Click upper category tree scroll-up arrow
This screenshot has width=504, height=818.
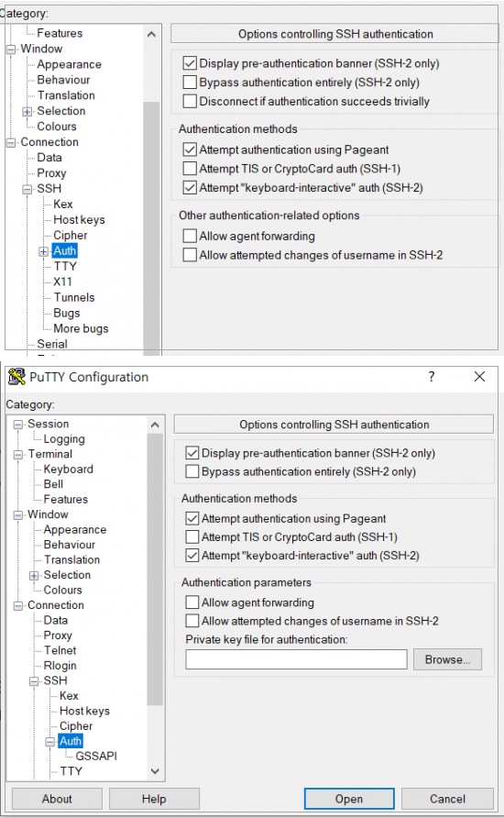[x=152, y=35]
